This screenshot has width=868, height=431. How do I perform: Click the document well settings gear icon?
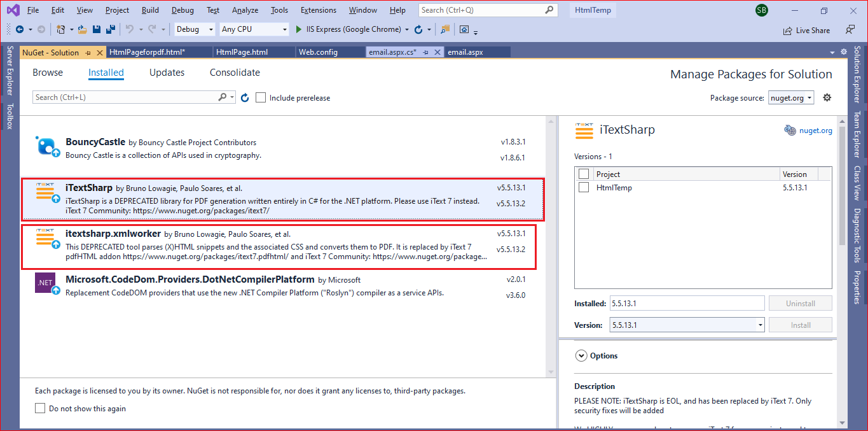(x=844, y=52)
